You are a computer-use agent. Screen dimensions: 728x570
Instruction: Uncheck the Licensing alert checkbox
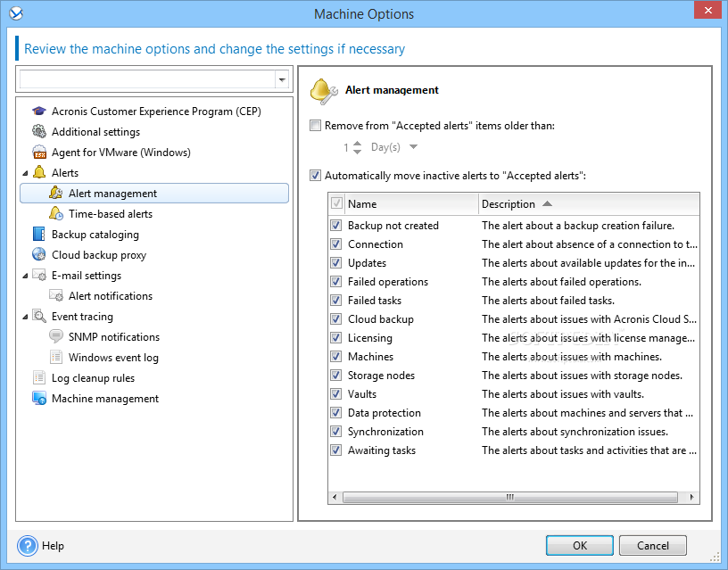[335, 337]
